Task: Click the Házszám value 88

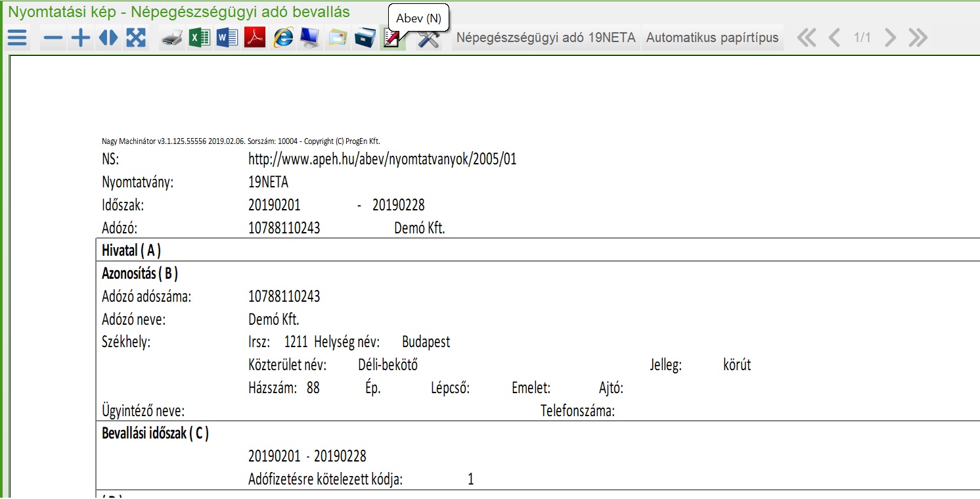Action: click(x=313, y=388)
